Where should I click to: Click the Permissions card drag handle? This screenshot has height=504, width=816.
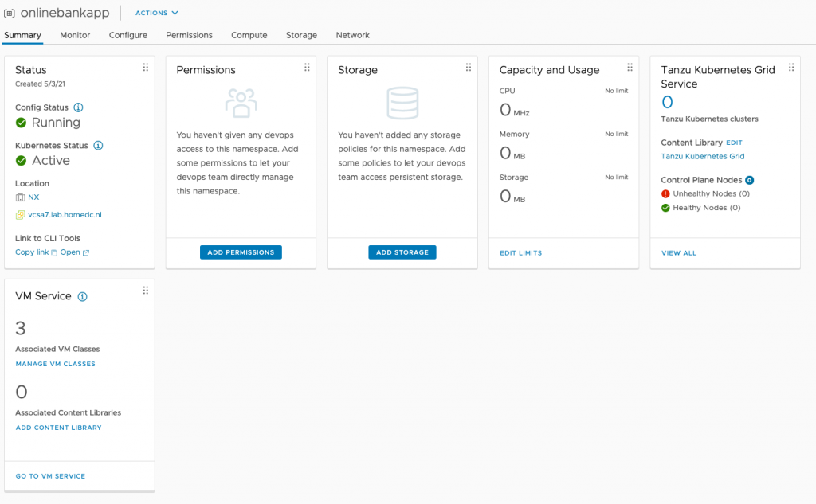307,68
